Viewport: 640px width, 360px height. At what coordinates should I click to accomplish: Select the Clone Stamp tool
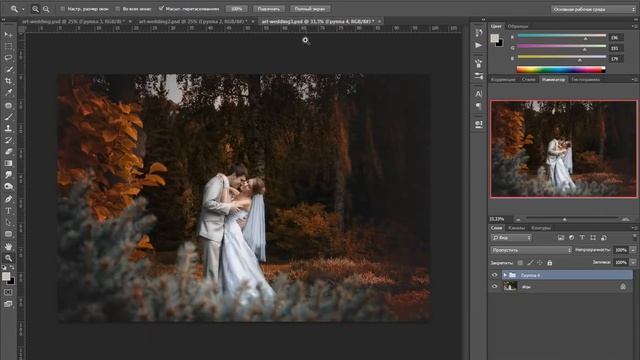pos(8,129)
